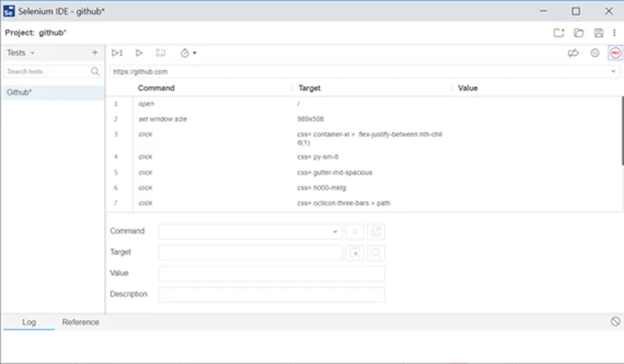Create a new project

559,33
